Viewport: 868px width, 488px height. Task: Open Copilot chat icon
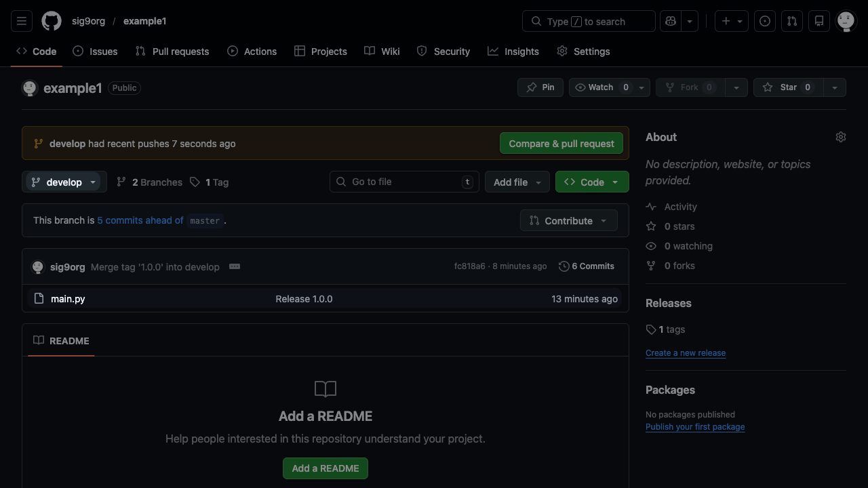tap(671, 21)
